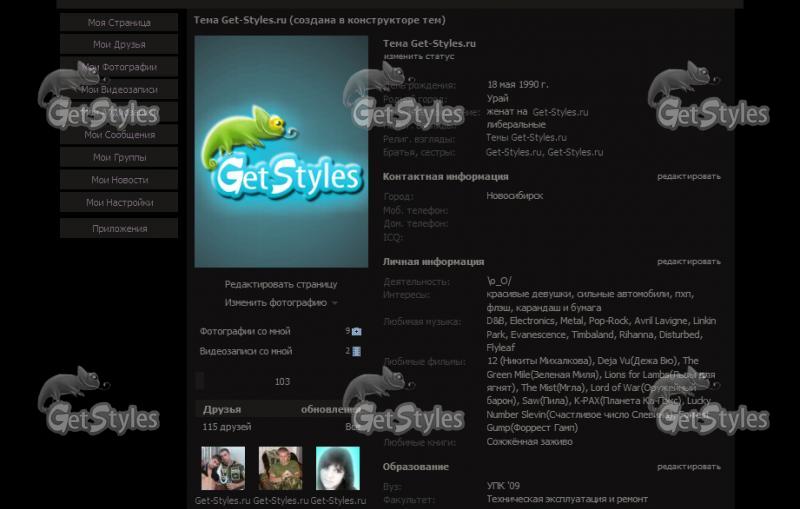Click the video icon next to Видеозаписи со мной

pos(357,351)
